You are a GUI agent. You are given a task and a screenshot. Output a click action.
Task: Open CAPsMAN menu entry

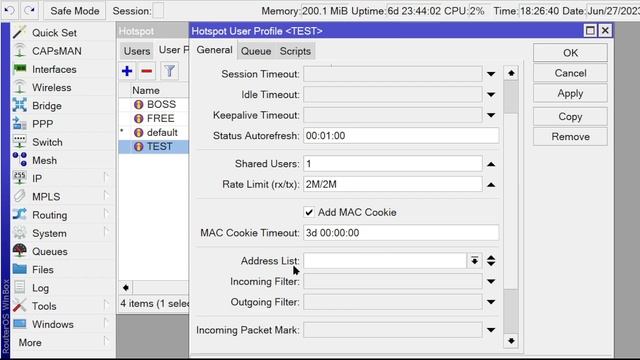(x=57, y=51)
